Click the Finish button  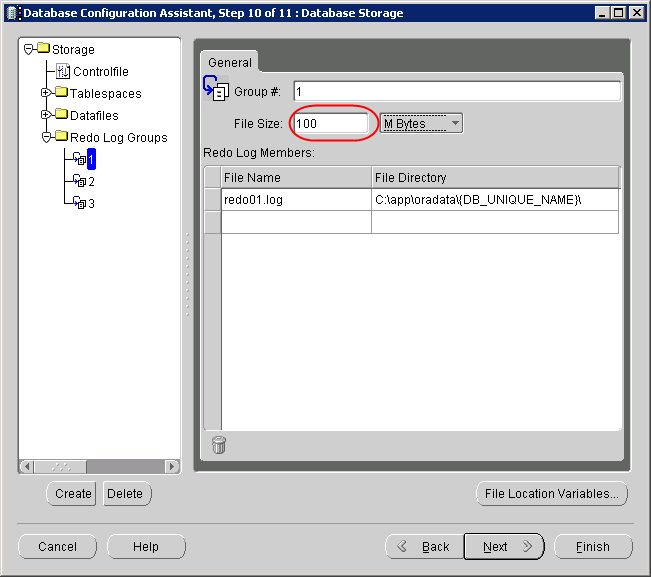coord(593,546)
